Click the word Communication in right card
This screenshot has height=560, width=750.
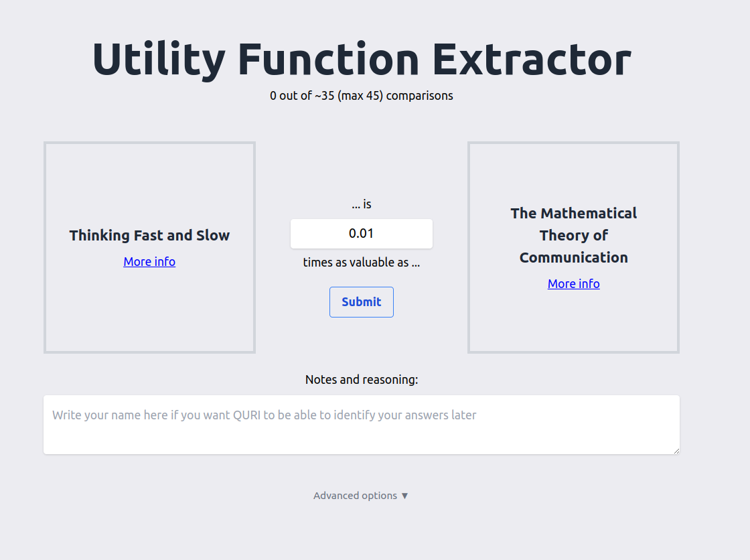(573, 257)
